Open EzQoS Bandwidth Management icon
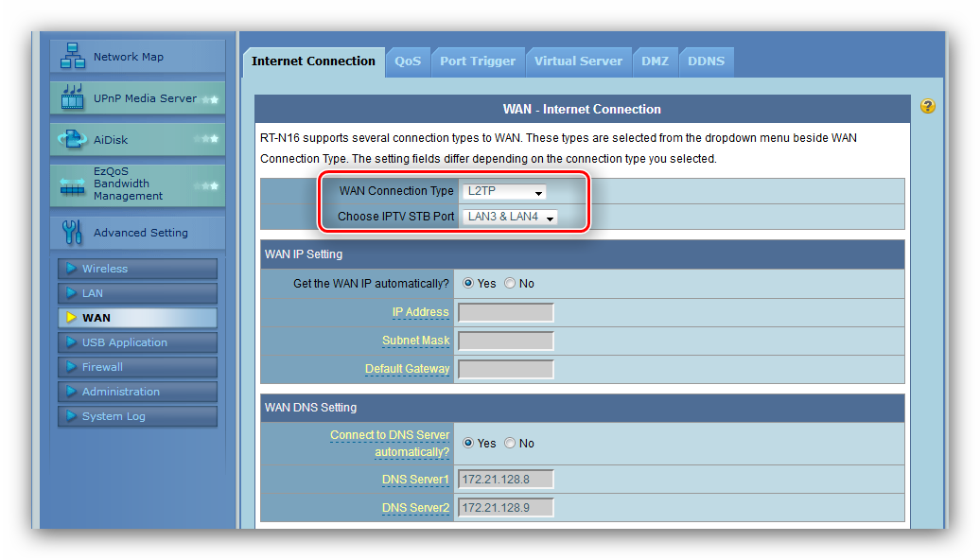Screen dimensions: 980x560 click(x=73, y=184)
